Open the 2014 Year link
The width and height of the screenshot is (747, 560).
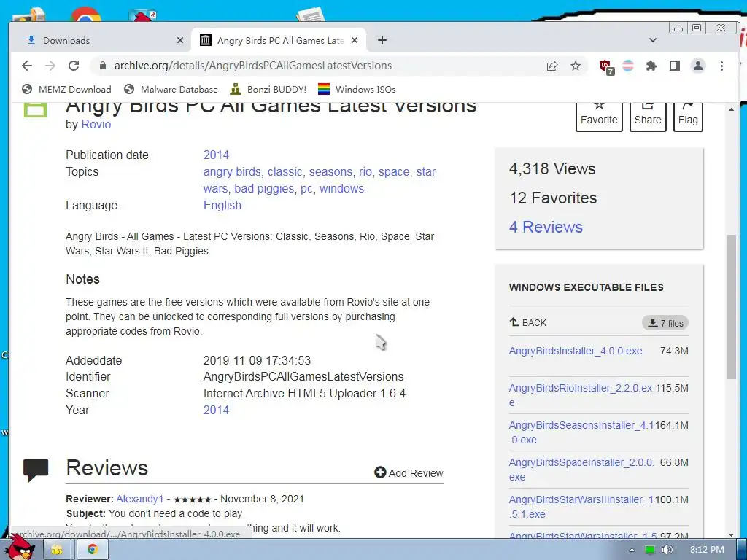tap(216, 411)
